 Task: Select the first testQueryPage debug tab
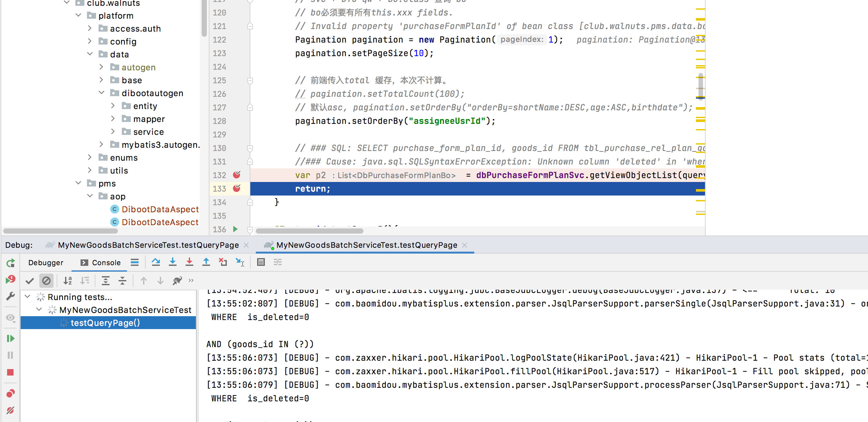coord(145,245)
